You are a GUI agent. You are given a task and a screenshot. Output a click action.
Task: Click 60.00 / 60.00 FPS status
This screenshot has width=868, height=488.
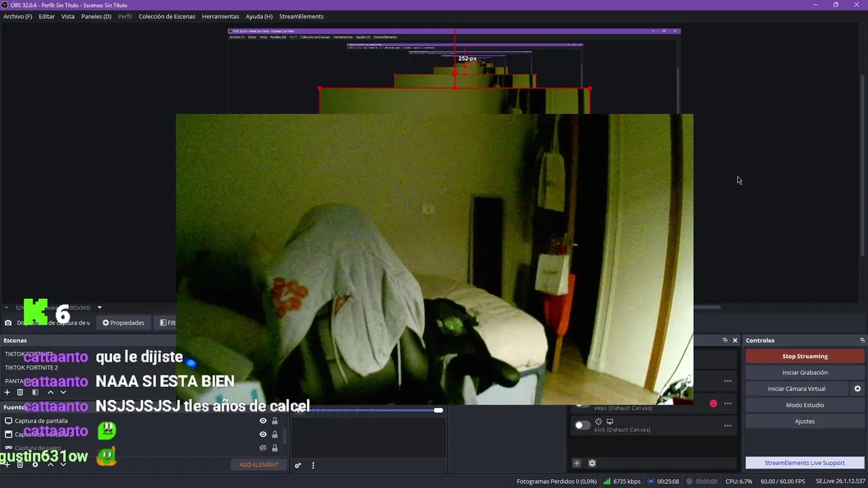pyautogui.click(x=783, y=481)
